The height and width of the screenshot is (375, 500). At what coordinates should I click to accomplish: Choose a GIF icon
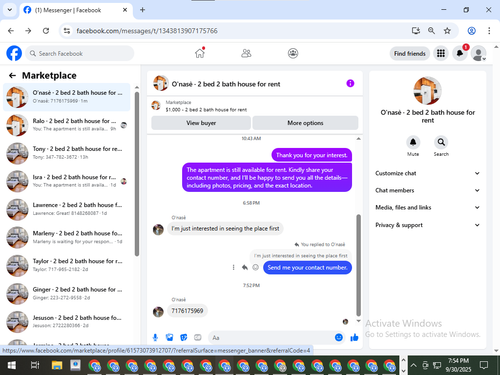point(198,338)
